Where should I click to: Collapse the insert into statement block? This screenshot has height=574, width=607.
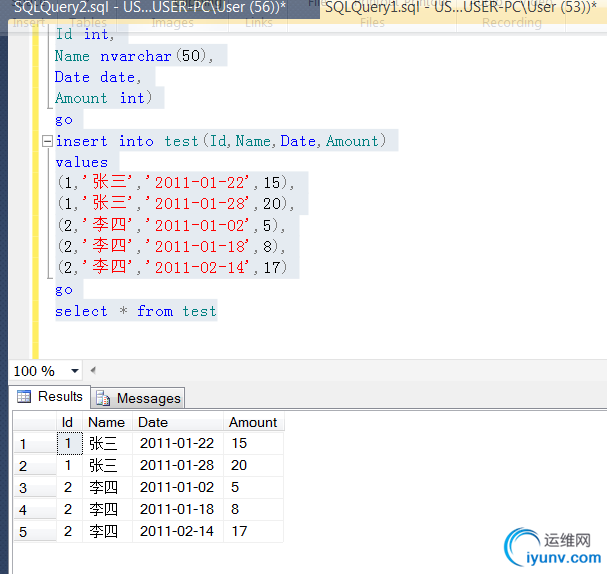47,141
